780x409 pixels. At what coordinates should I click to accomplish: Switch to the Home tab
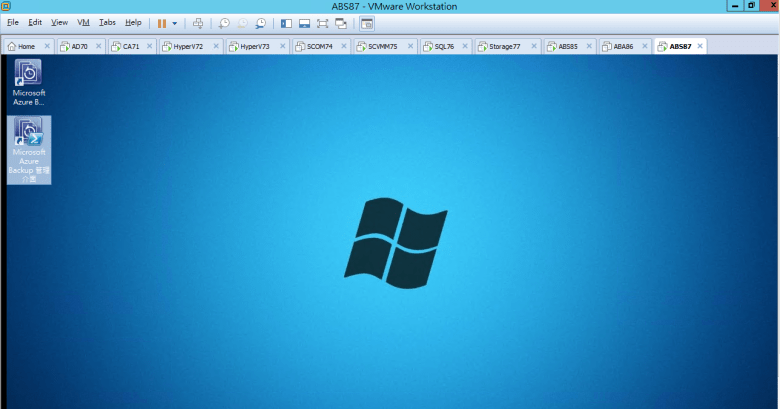[x=25, y=46]
